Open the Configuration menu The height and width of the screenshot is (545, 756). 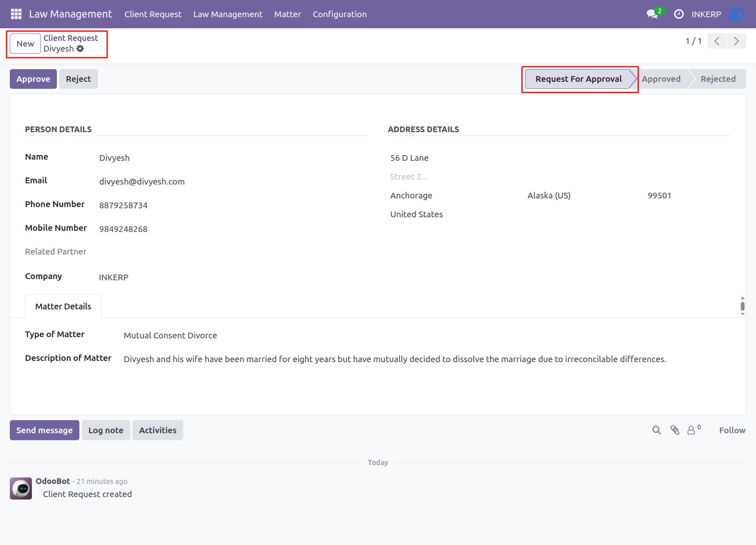[x=340, y=14]
